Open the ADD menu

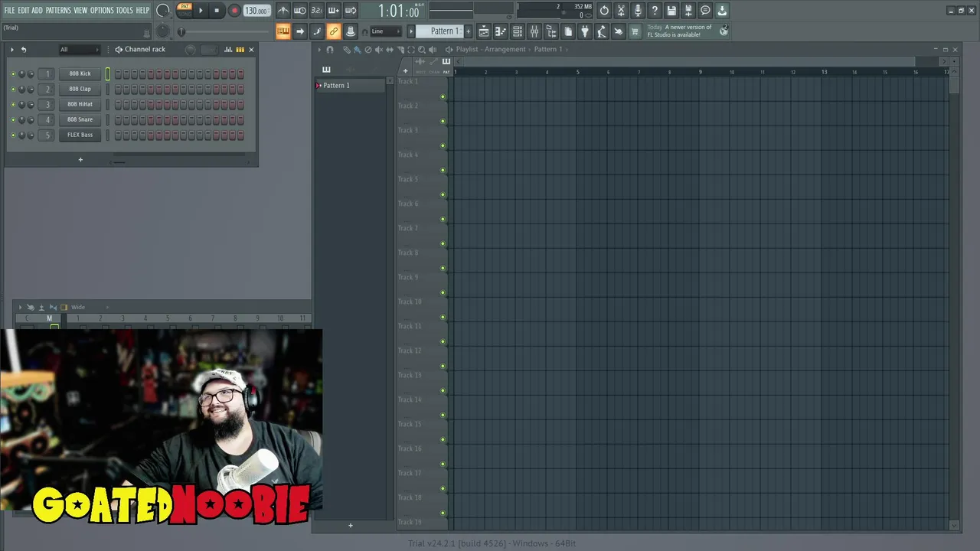37,10
